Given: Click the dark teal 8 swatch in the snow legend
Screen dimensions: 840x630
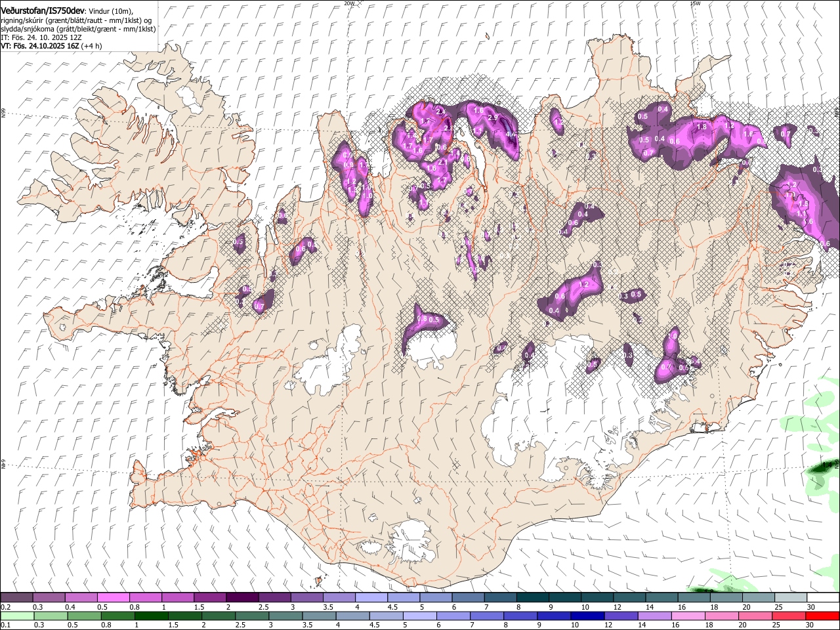Looking at the screenshot, I should click(533, 598).
